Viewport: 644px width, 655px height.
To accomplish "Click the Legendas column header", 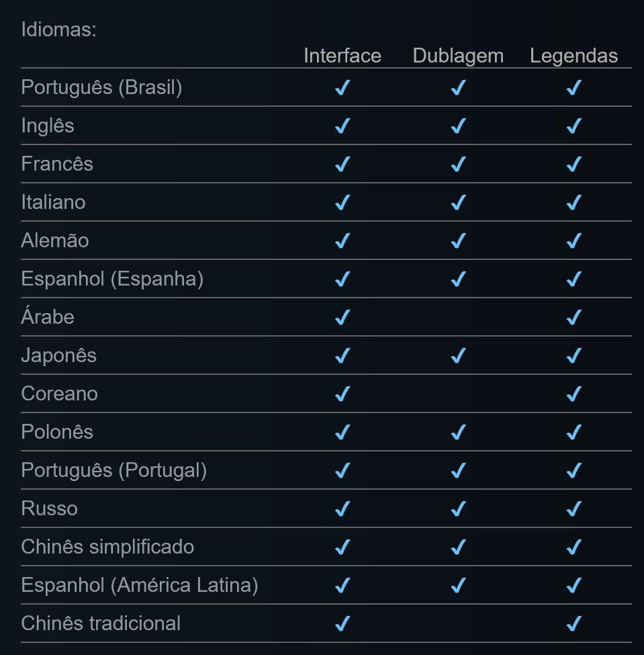I will [x=573, y=55].
